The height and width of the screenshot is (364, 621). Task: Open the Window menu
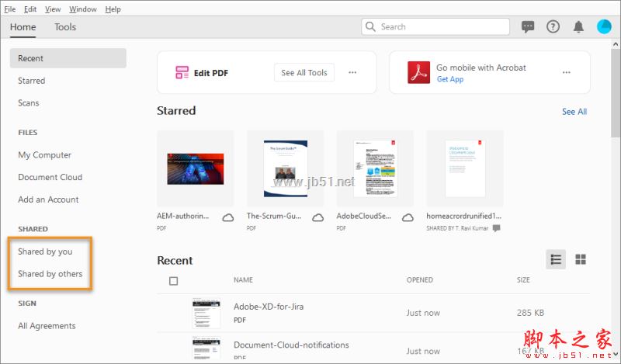pos(83,9)
